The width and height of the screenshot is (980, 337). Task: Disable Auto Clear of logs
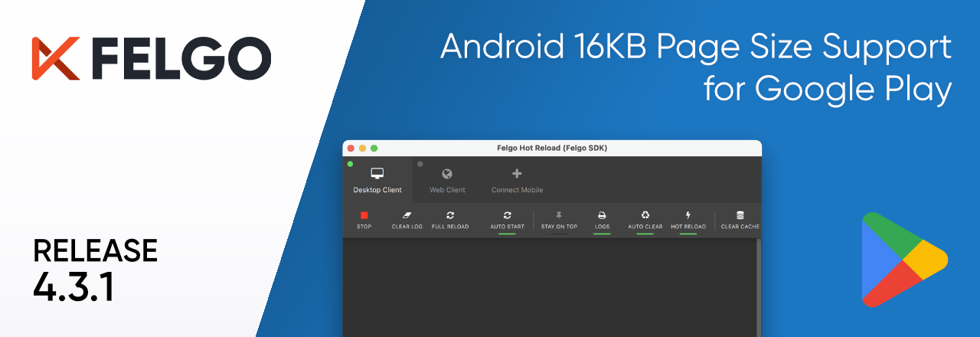[645, 219]
